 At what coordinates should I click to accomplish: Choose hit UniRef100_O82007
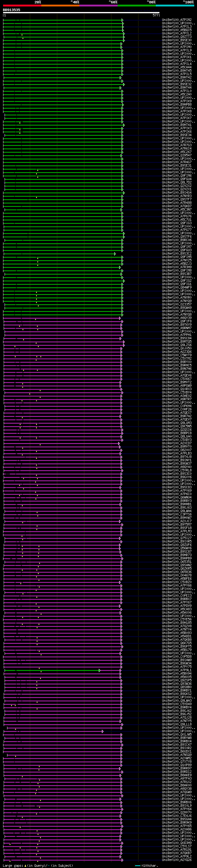177,450
